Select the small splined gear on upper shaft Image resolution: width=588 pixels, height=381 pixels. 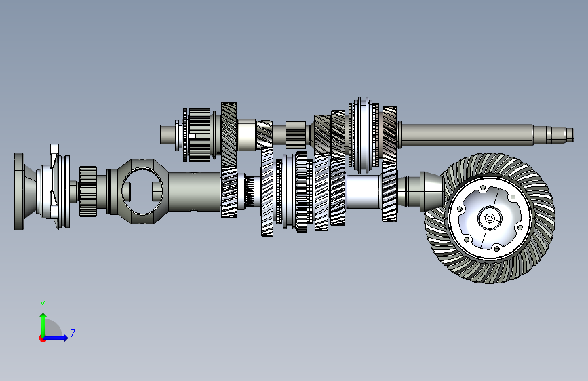[296, 135]
